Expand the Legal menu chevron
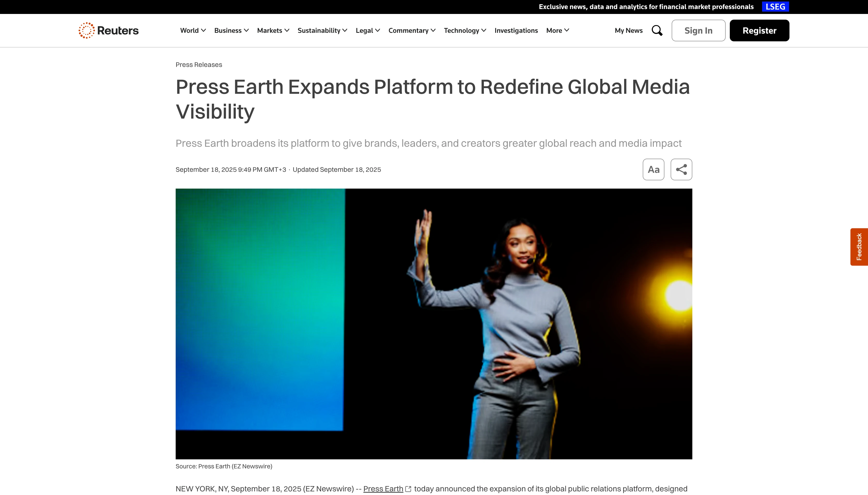This screenshot has height=495, width=868. click(x=377, y=30)
